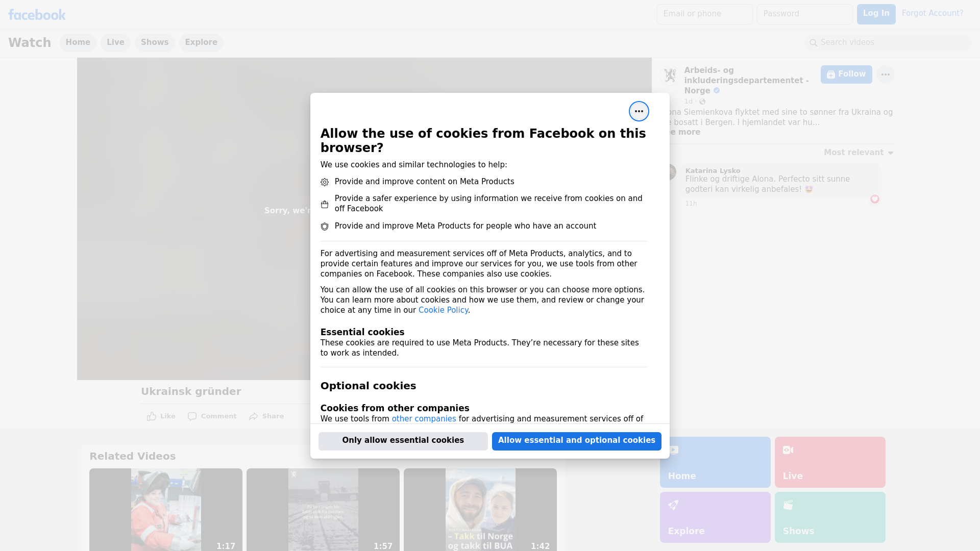Allow essential and optional cookies

576,441
